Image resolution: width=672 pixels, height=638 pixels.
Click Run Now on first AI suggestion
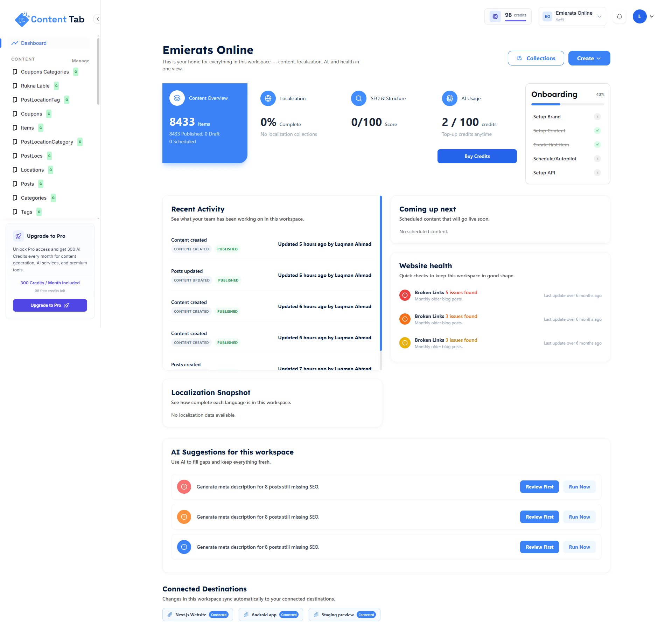pyautogui.click(x=579, y=487)
